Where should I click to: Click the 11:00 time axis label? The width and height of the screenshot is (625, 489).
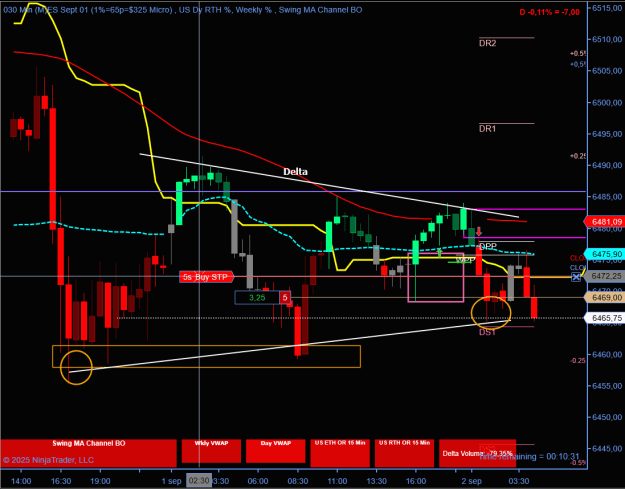pyautogui.click(x=337, y=481)
